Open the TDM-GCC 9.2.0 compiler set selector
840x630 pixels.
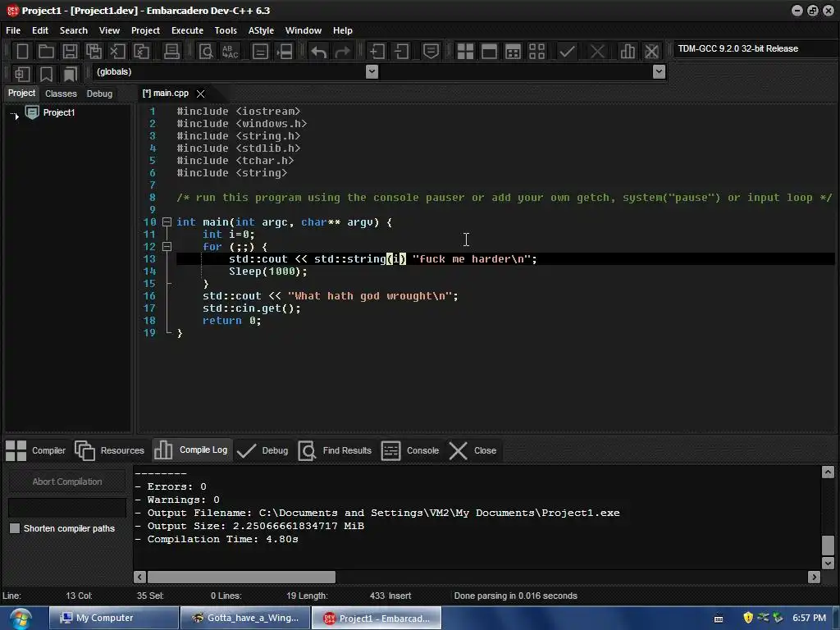tap(755, 48)
